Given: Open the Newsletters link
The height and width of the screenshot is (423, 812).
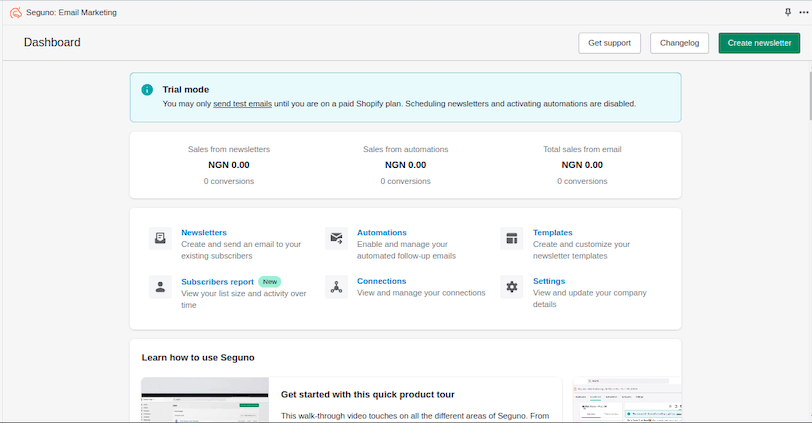Looking at the screenshot, I should coord(204,232).
